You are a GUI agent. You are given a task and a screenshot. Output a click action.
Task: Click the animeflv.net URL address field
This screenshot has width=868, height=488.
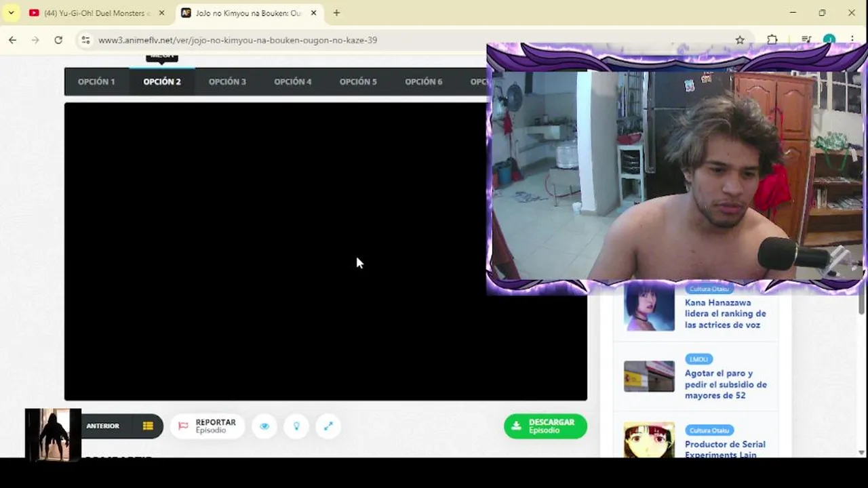[237, 40]
